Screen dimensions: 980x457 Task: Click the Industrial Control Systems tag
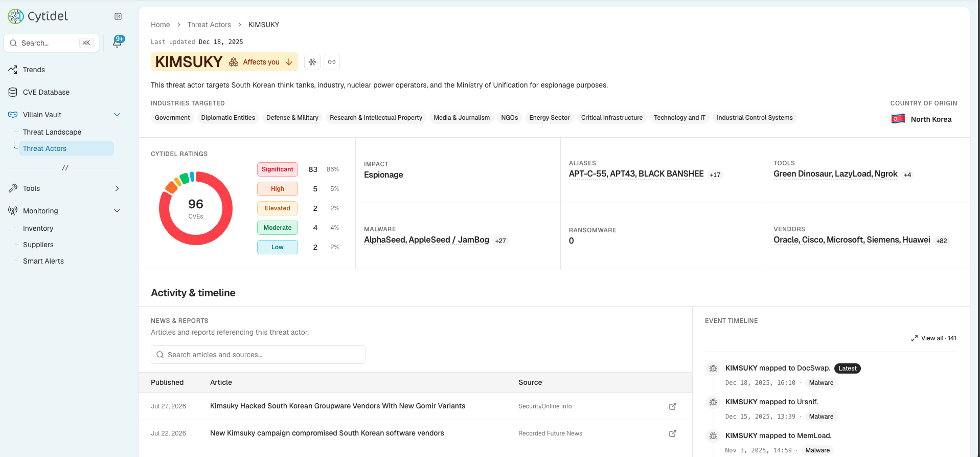[x=755, y=118]
